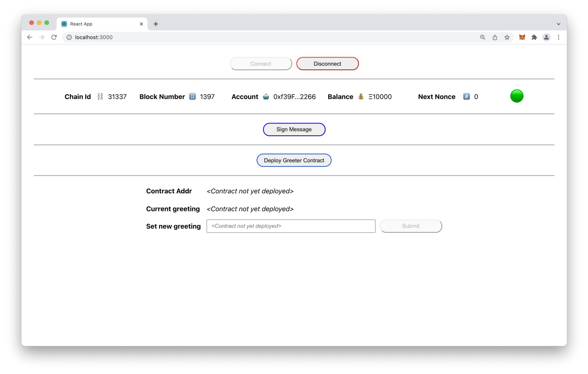Open the MetaMask fox extension
588x374 pixels.
click(522, 37)
